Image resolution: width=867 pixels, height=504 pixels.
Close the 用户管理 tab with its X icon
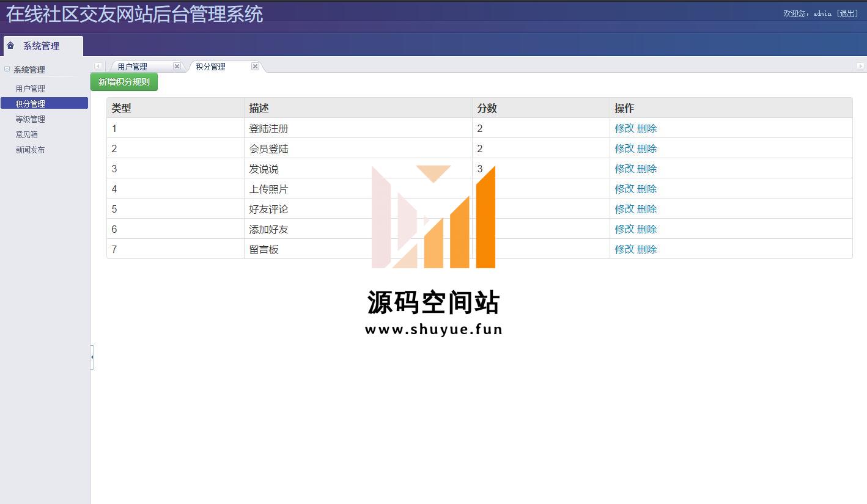click(x=177, y=67)
